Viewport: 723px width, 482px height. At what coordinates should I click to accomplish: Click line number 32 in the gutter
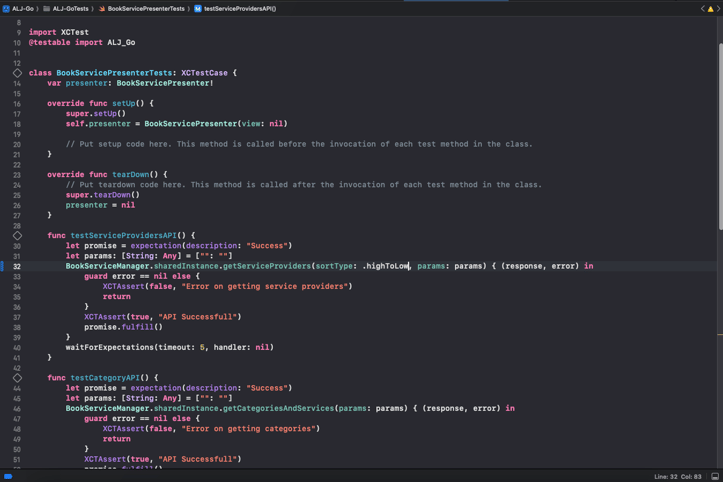(17, 266)
